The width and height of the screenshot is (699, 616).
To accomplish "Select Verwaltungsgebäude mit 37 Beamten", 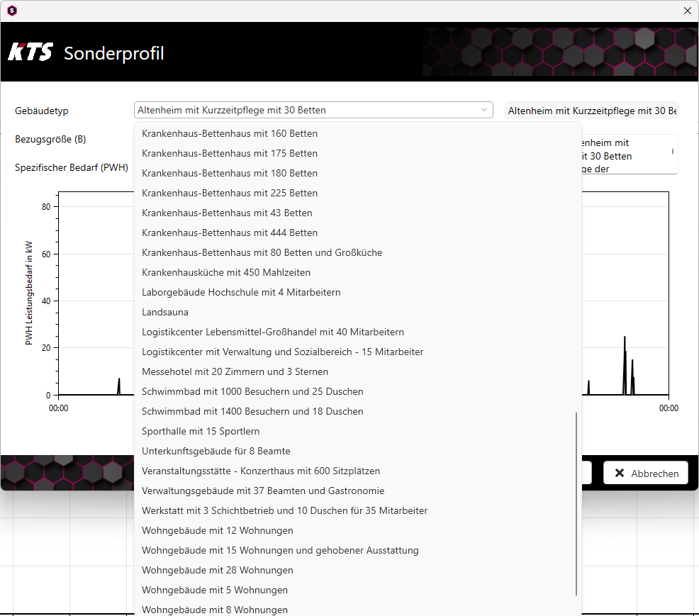I will pyautogui.click(x=358, y=491).
